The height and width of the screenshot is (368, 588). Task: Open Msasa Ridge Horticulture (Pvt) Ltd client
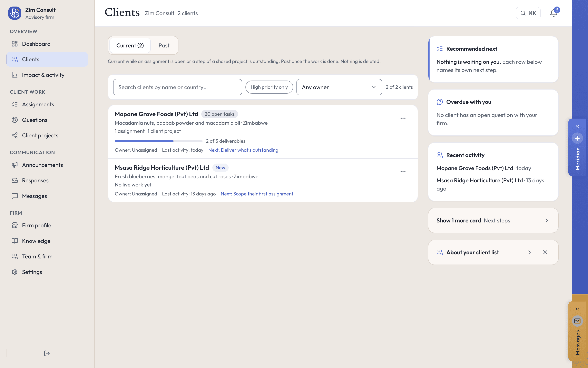click(162, 168)
